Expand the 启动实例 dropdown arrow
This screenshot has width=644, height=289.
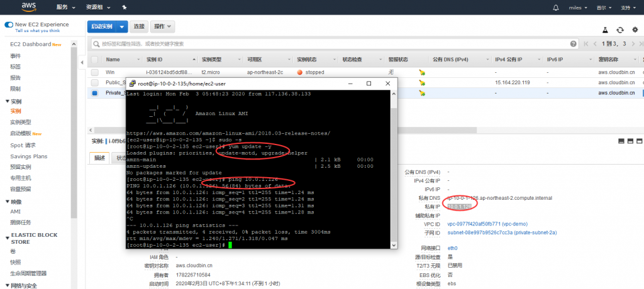pos(122,26)
